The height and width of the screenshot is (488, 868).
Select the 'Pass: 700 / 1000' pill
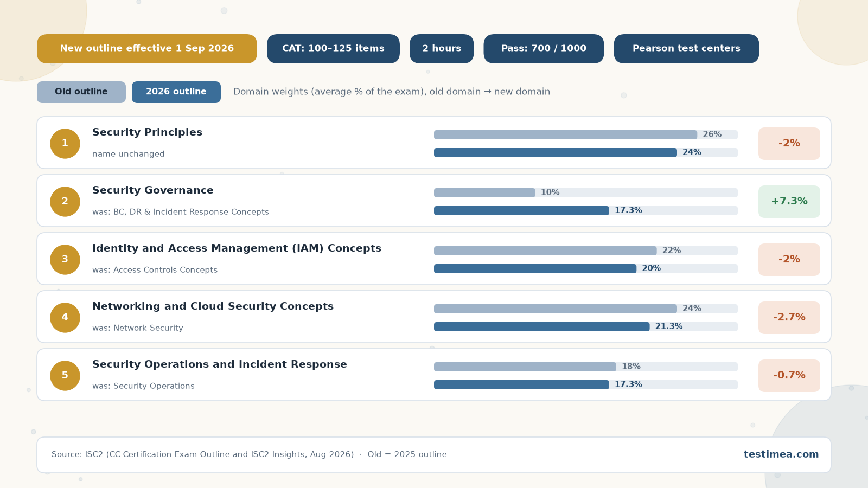click(544, 49)
